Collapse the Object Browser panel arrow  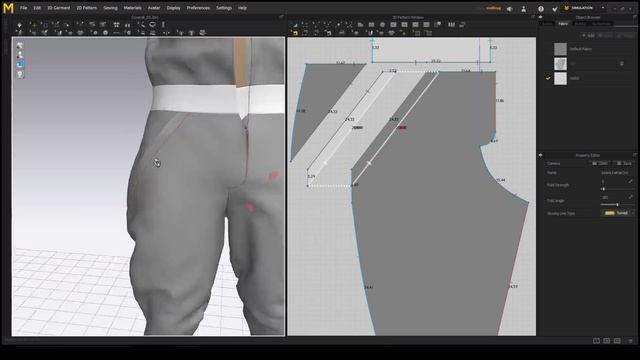point(541,18)
